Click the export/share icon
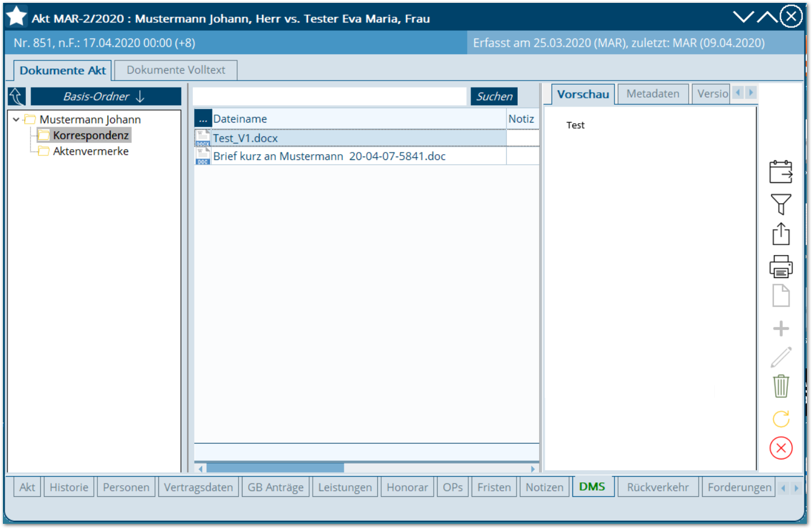Viewport: 812px width, 529px height. click(781, 234)
